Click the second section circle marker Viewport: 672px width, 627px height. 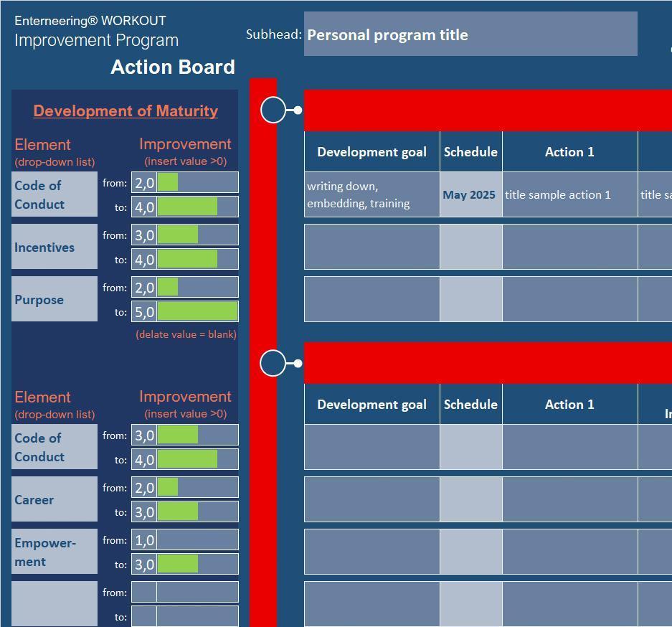[273, 363]
